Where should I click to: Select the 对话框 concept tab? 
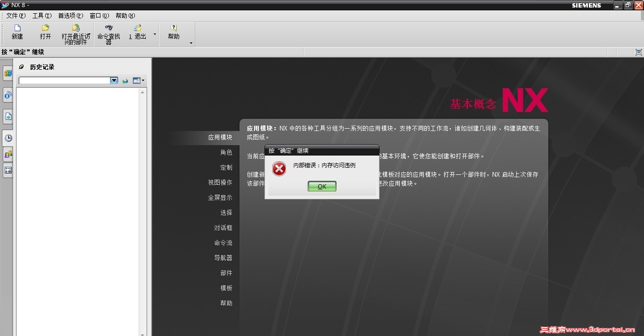[223, 228]
